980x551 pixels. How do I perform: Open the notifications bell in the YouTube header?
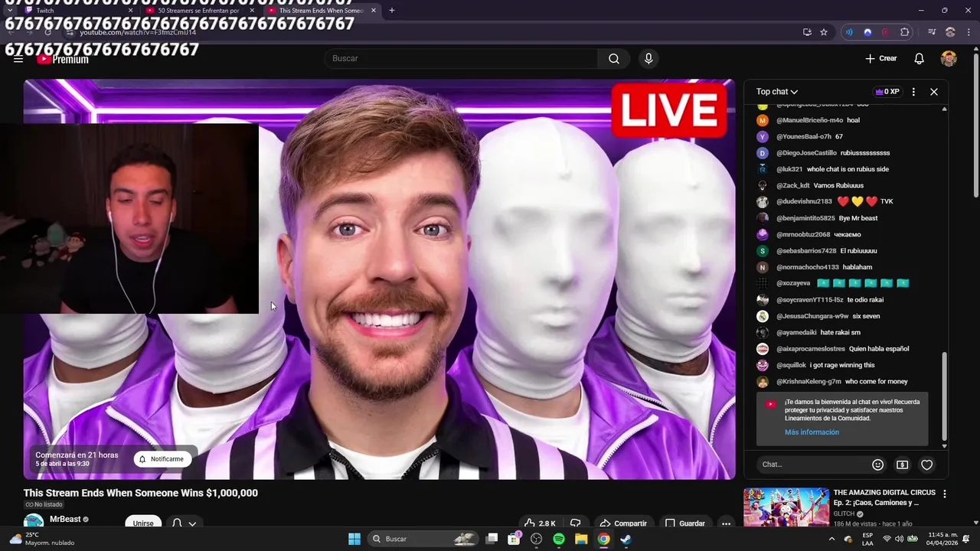[x=919, y=59]
